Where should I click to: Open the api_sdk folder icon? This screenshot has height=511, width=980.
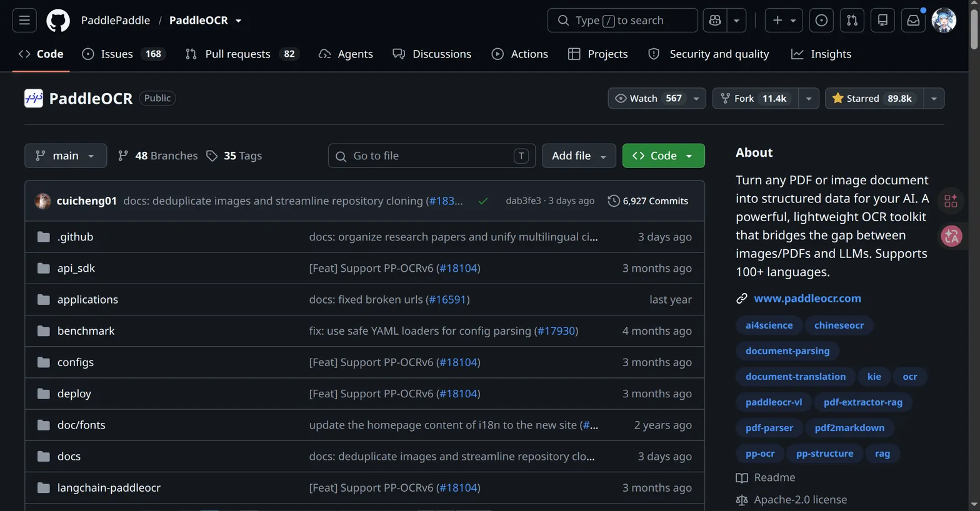(x=43, y=268)
